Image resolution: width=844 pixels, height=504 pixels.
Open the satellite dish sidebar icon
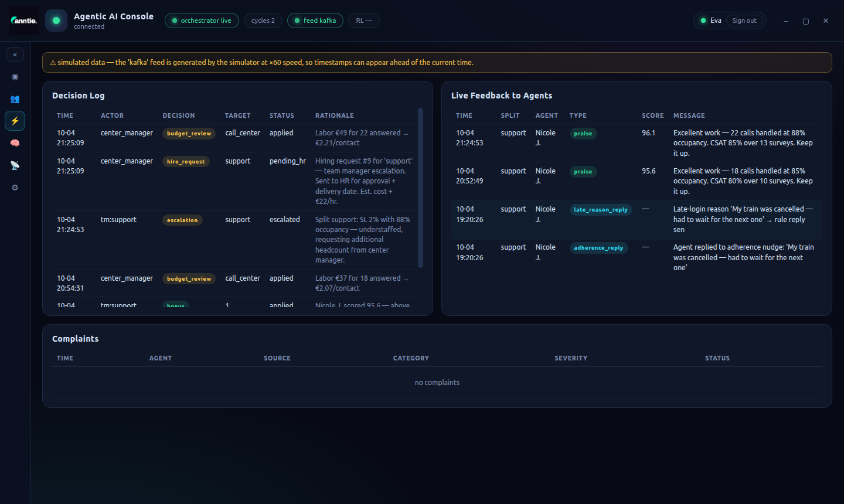coord(15,165)
